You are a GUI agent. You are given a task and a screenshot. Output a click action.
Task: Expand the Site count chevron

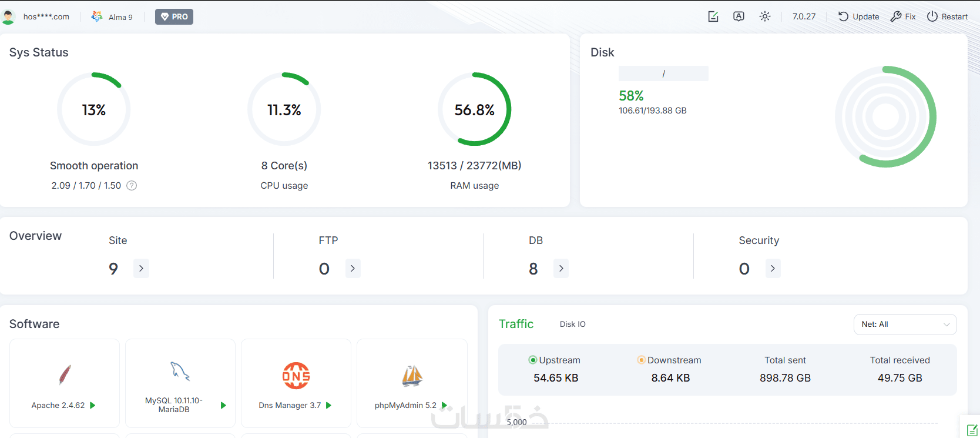coord(141,269)
